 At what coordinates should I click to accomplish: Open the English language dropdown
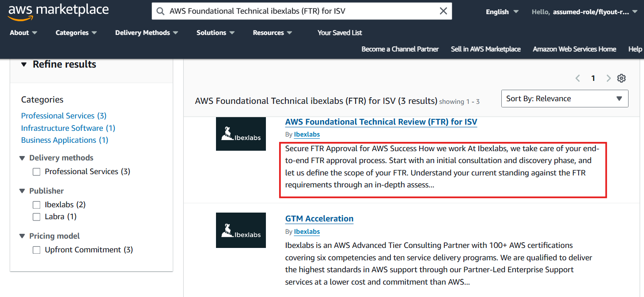click(x=502, y=12)
